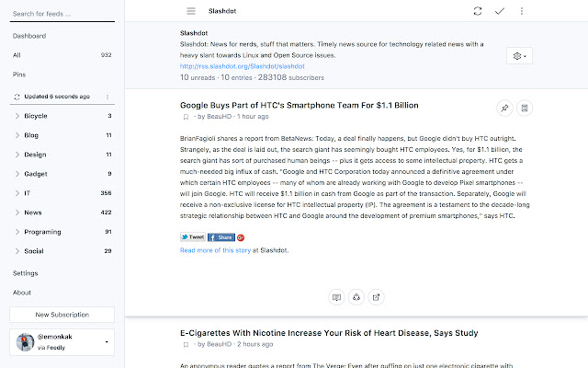Image resolution: width=588 pixels, height=368 pixels.
Task: Expand the Programing category chevron
Action: (x=17, y=232)
